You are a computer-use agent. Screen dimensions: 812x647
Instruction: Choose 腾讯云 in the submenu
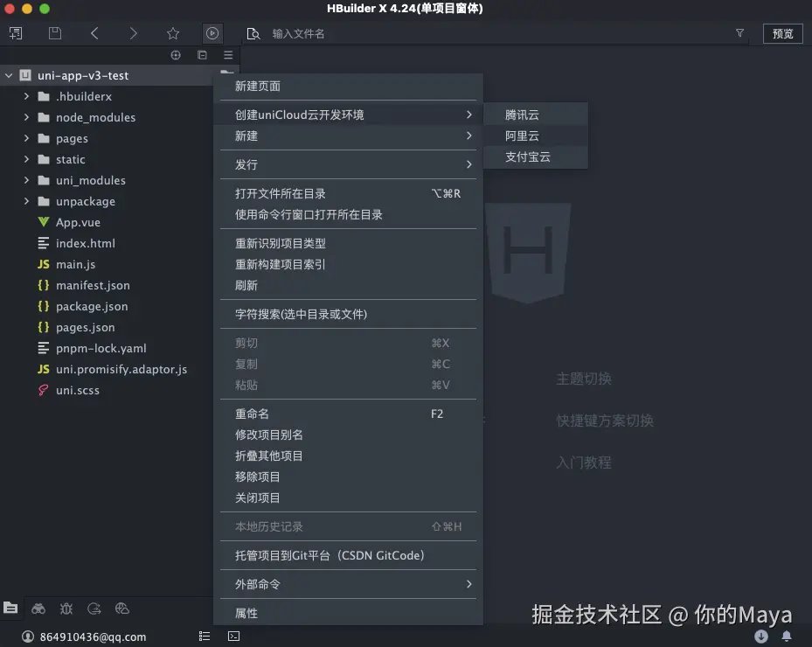coord(536,115)
